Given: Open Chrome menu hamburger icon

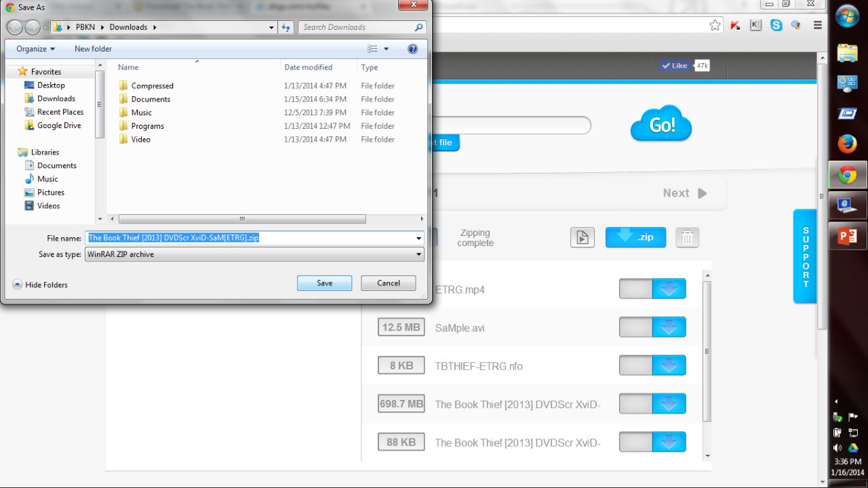Looking at the screenshot, I should pos(818,25).
